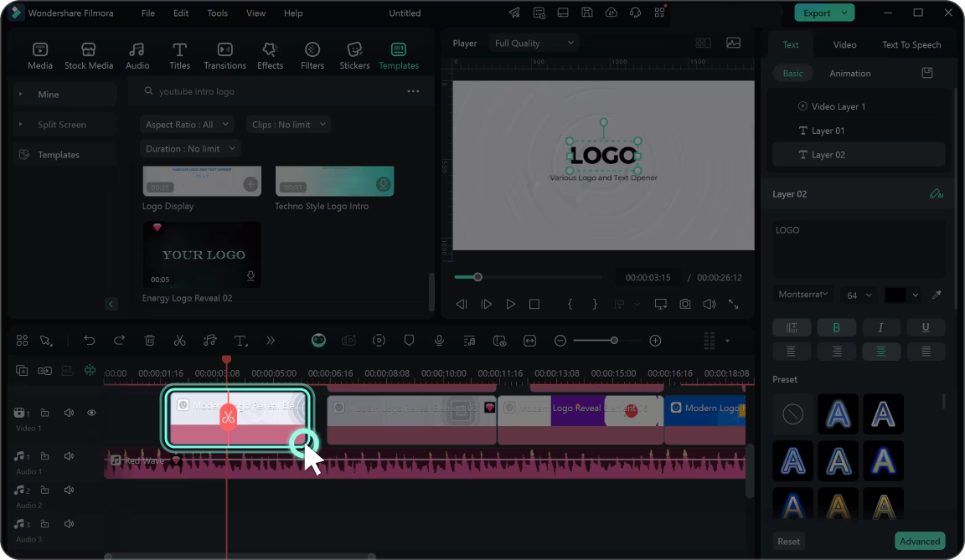Toggle Bold text formatting
The height and width of the screenshot is (560, 965).
click(835, 327)
